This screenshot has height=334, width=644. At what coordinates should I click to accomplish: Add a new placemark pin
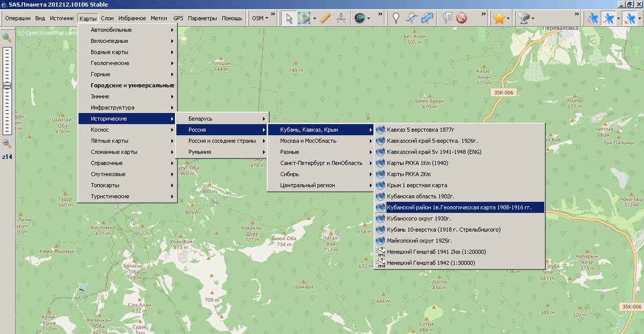coord(396,18)
